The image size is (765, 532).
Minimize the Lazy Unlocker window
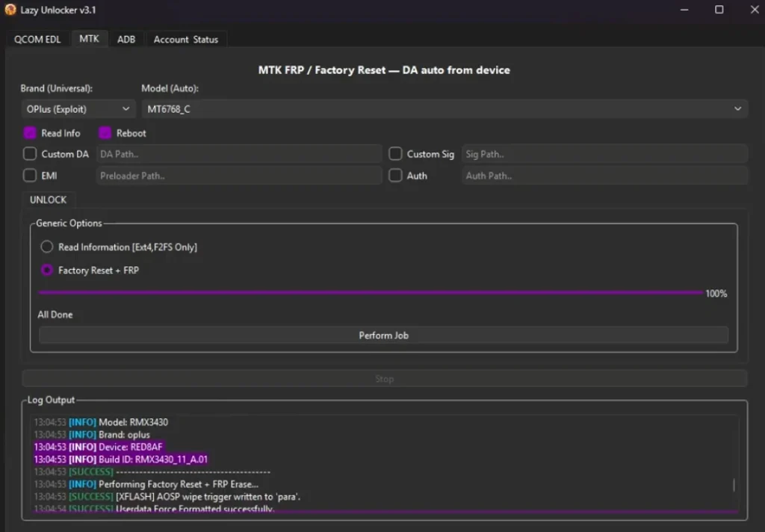pyautogui.click(x=684, y=10)
